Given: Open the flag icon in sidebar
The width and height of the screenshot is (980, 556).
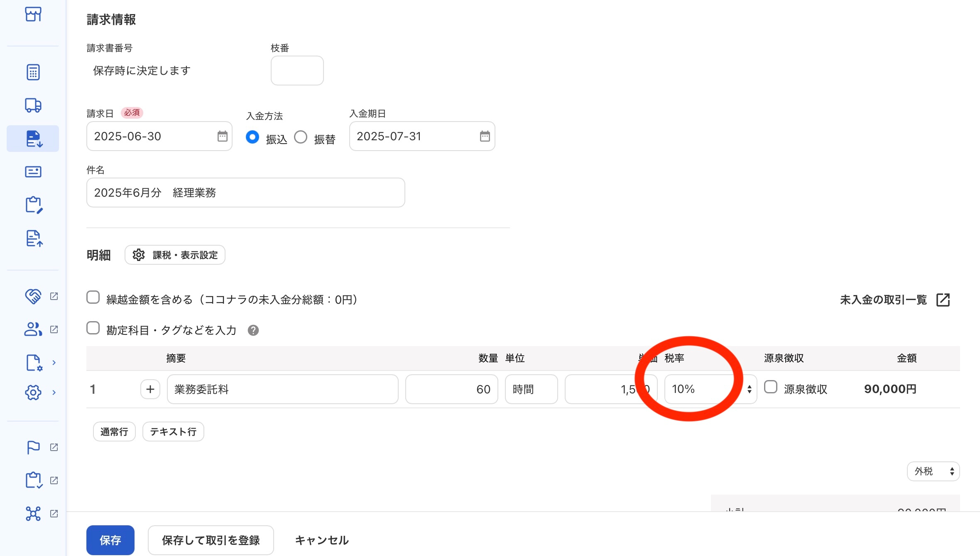Looking at the screenshot, I should click(33, 447).
